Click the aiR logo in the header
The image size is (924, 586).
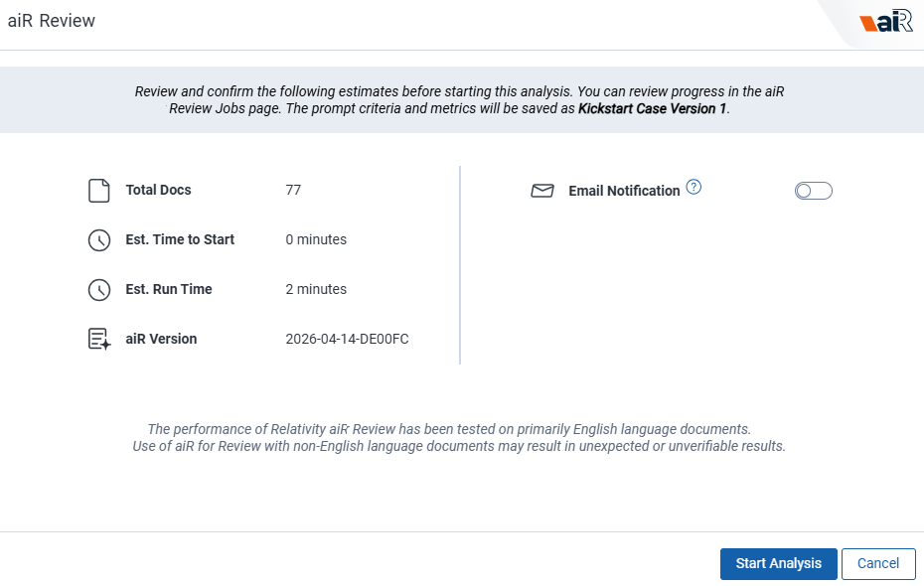[x=885, y=21]
